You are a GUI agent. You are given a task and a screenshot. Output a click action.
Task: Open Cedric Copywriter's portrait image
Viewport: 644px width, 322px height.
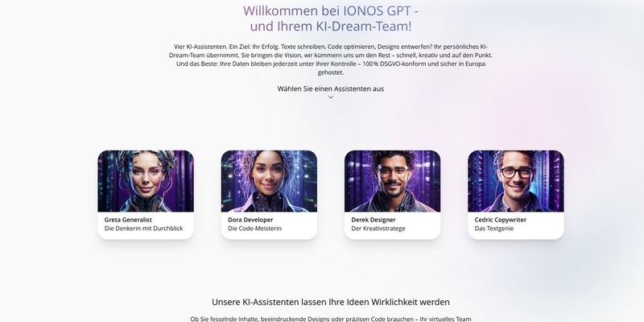pos(515,181)
